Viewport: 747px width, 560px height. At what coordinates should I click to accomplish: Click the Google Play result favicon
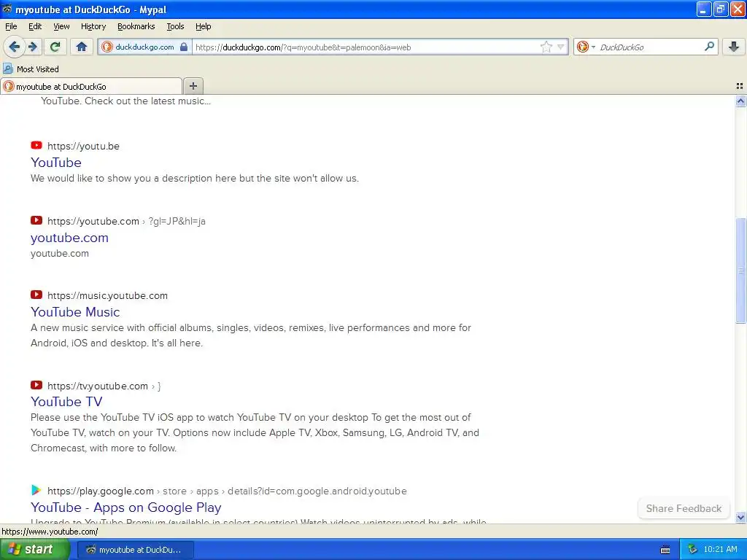(x=36, y=490)
